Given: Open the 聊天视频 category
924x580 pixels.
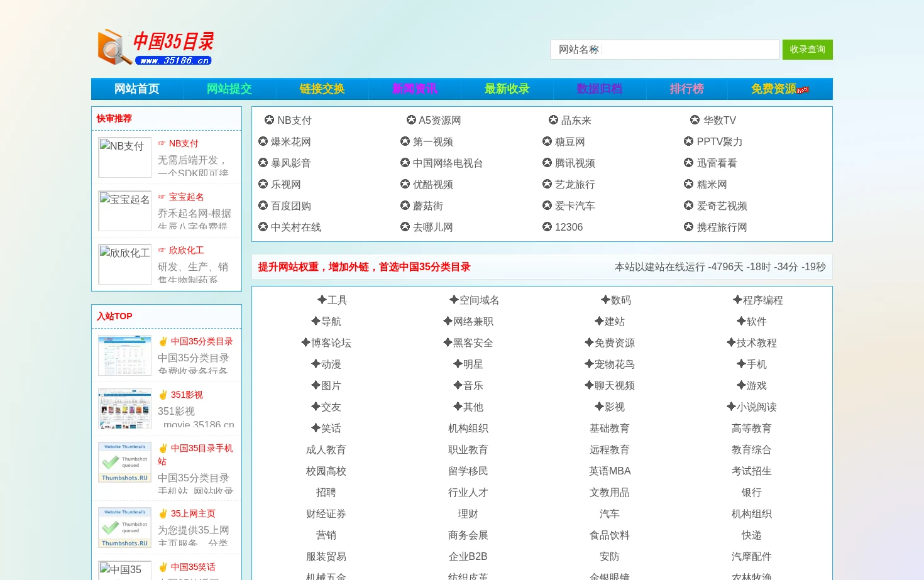Looking at the screenshot, I should tap(614, 385).
